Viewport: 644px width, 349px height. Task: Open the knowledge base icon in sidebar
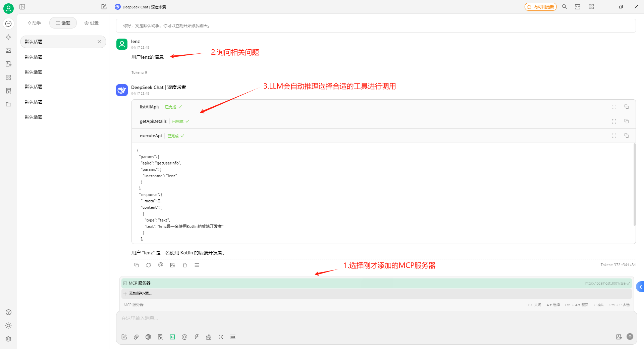[x=8, y=91]
